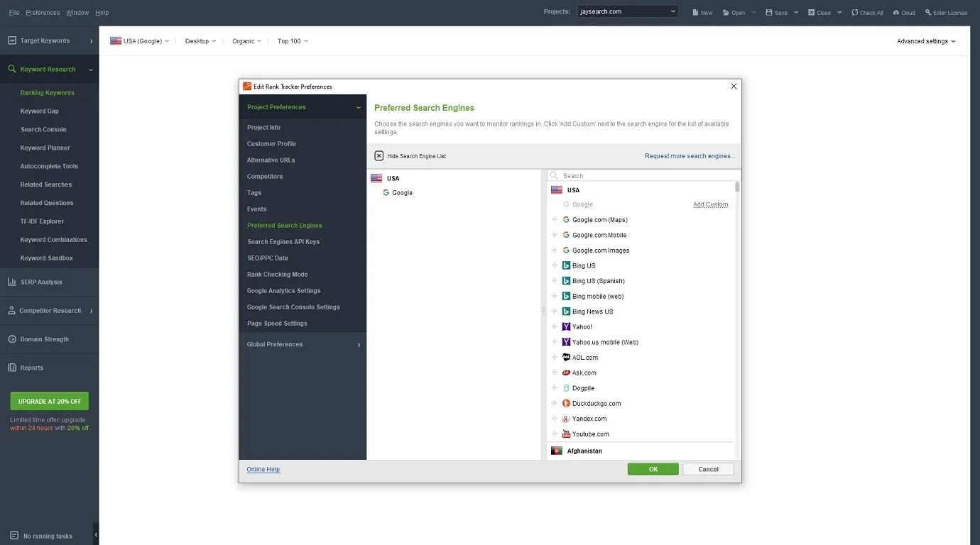The image size is (980, 545).
Task: Add Ask.com with its plus icon
Action: [x=555, y=373]
